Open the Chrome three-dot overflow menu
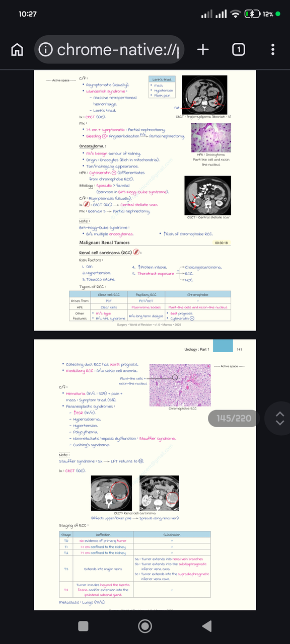This screenshot has width=290, height=644. 273,49
